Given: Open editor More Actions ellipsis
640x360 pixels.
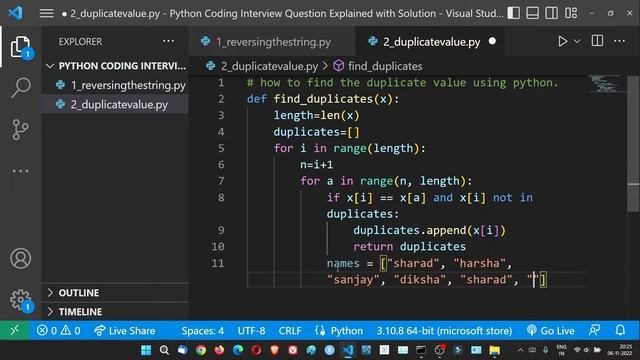Looking at the screenshot, I should (619, 41).
